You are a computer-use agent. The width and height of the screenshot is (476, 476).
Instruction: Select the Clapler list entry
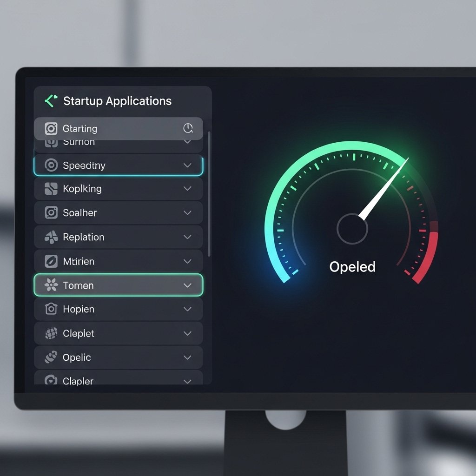pyautogui.click(x=119, y=380)
